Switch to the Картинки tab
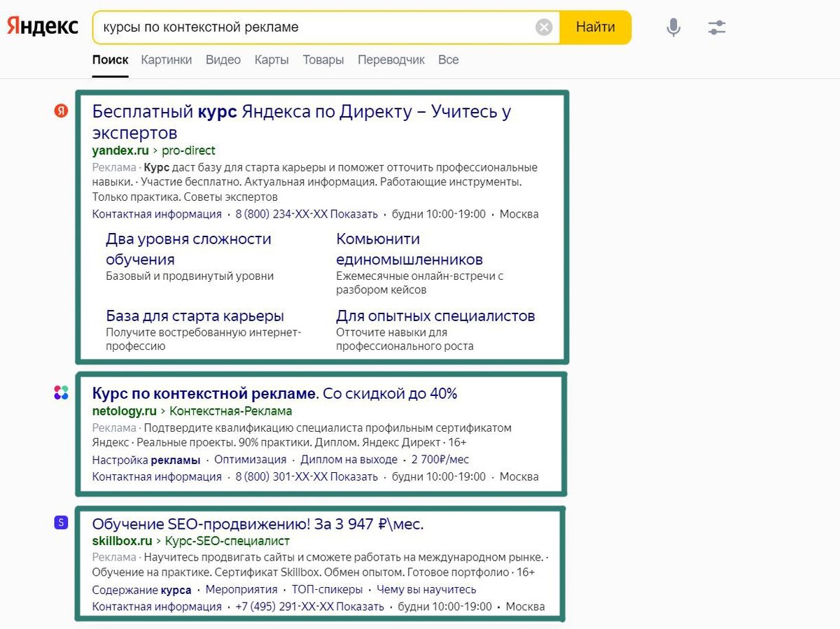 coord(167,60)
